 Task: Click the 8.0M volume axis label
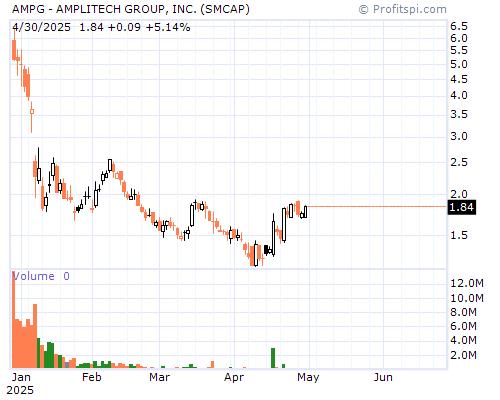click(464, 312)
